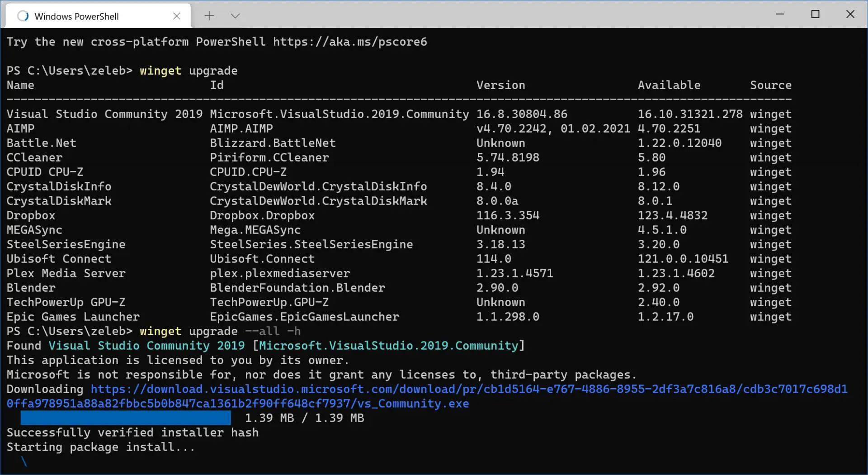Image resolution: width=868 pixels, height=475 pixels.
Task: Click the Dropbox.Dropbox package Id text
Action: (262, 215)
